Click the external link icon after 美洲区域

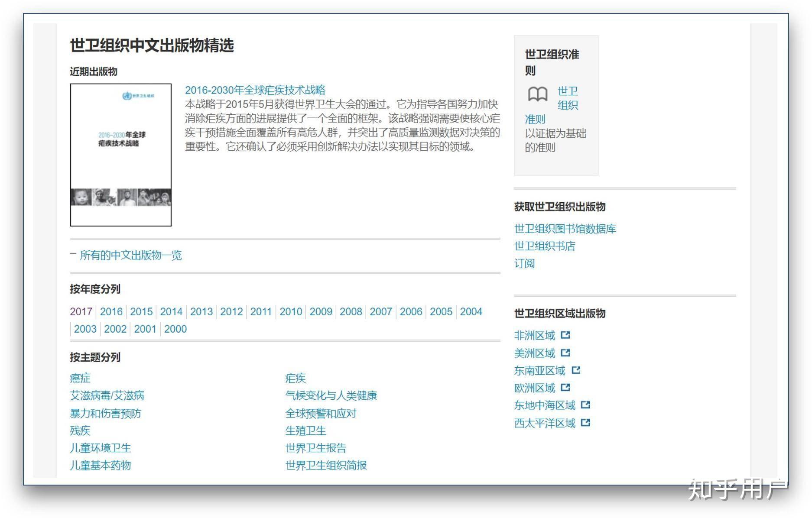(566, 353)
